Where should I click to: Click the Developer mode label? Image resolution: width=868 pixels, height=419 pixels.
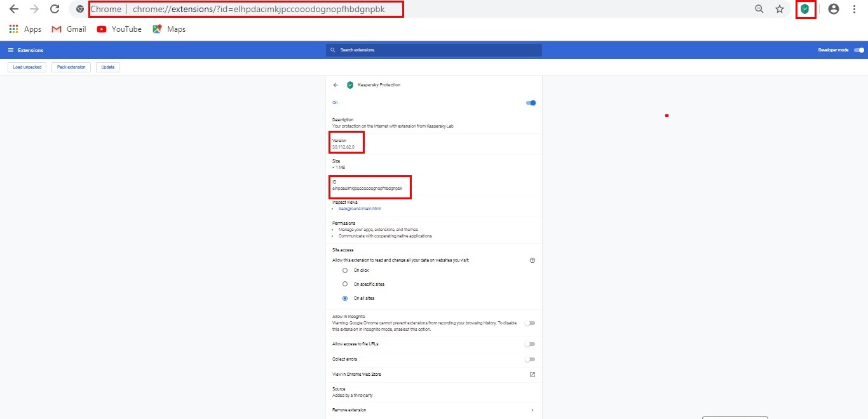pos(833,50)
